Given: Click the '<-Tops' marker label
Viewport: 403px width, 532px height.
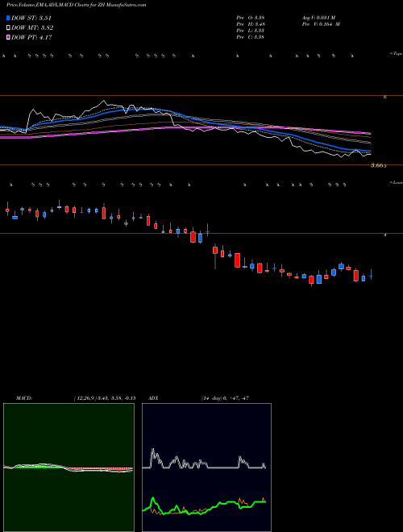Looking at the screenshot, I should tap(396, 54).
